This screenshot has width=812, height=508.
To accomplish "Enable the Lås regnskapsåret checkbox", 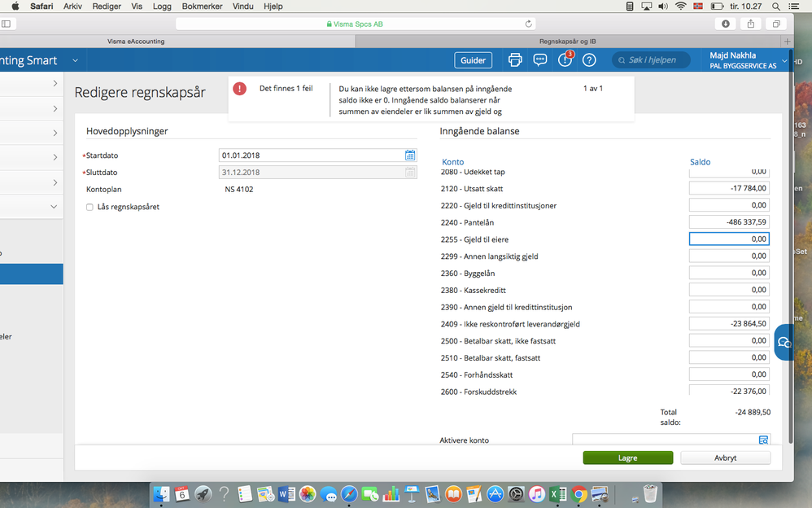I will pos(89,207).
